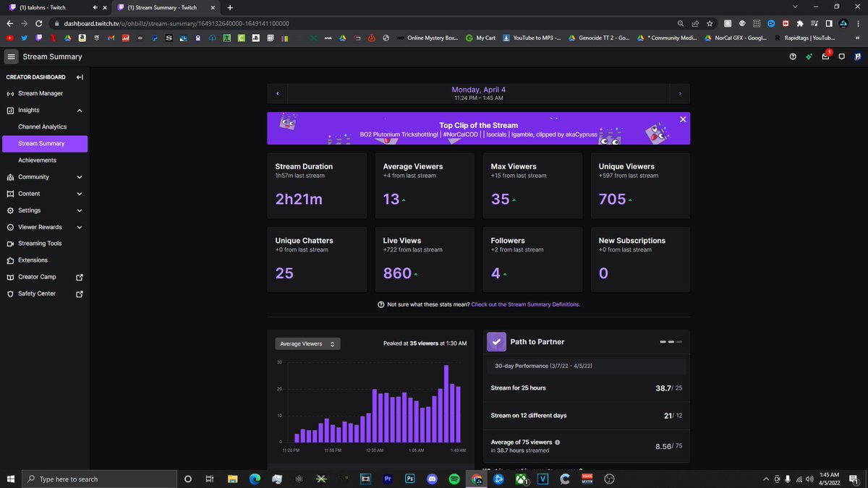Click the Path to Partner page indicator dots
The width and height of the screenshot is (868, 488).
pos(671,341)
